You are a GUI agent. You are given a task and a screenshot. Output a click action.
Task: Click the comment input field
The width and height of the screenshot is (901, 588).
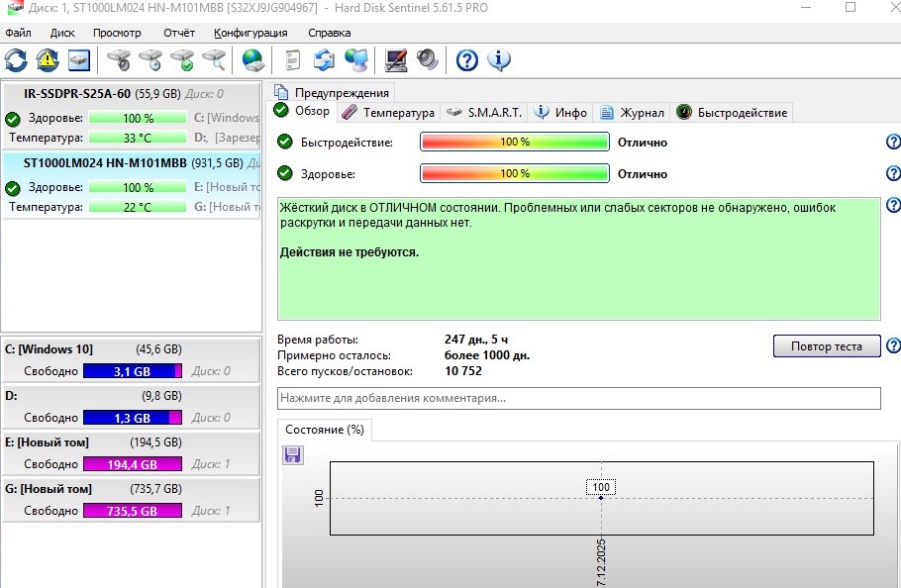(x=578, y=398)
